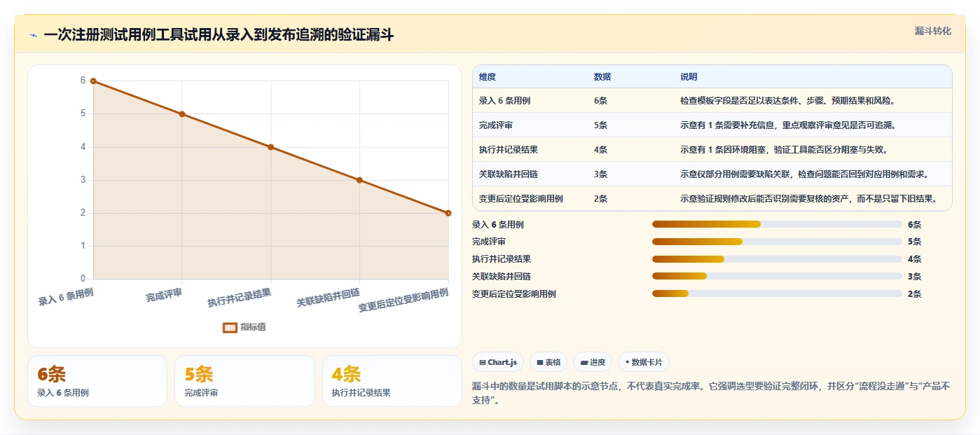This screenshot has width=980, height=435.
Task: Click the x-axis label 关联缺陷并回链 under the chart
Action: (329, 298)
